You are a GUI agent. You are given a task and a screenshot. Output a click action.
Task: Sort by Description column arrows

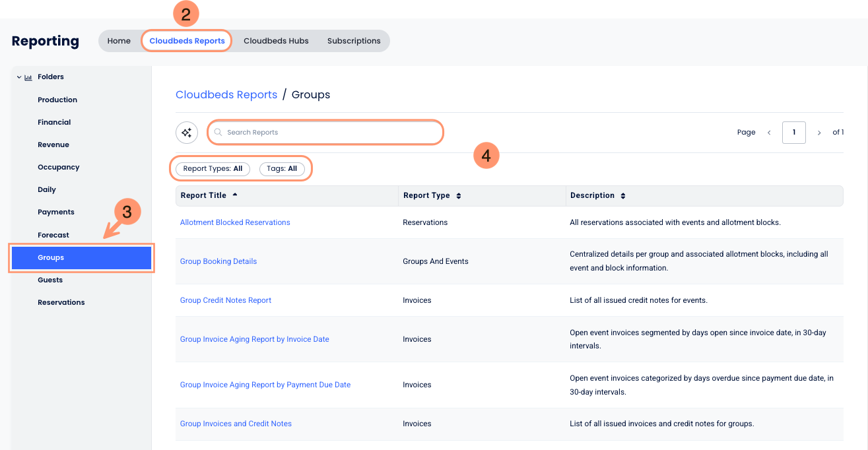(623, 196)
